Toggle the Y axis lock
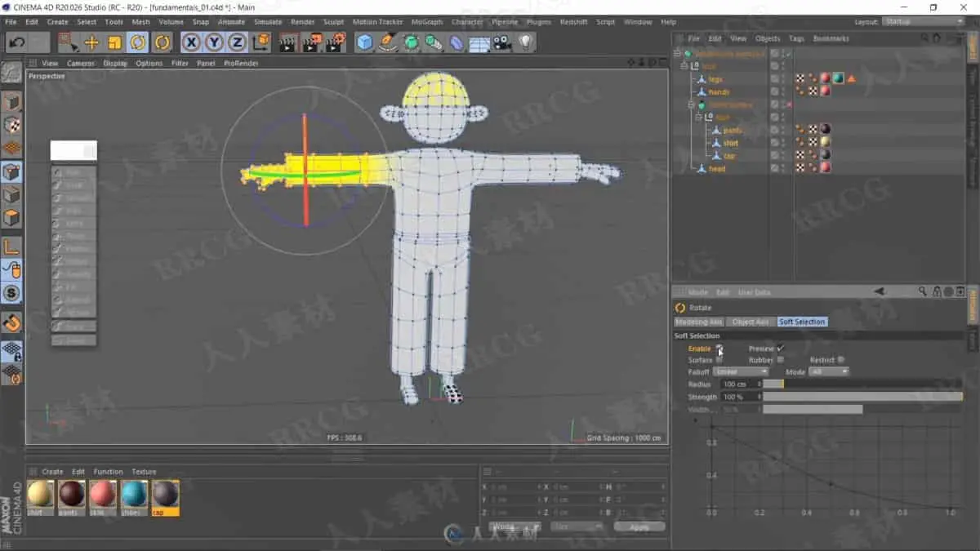Screen dimensions: 980x551 pyautogui.click(x=214, y=42)
